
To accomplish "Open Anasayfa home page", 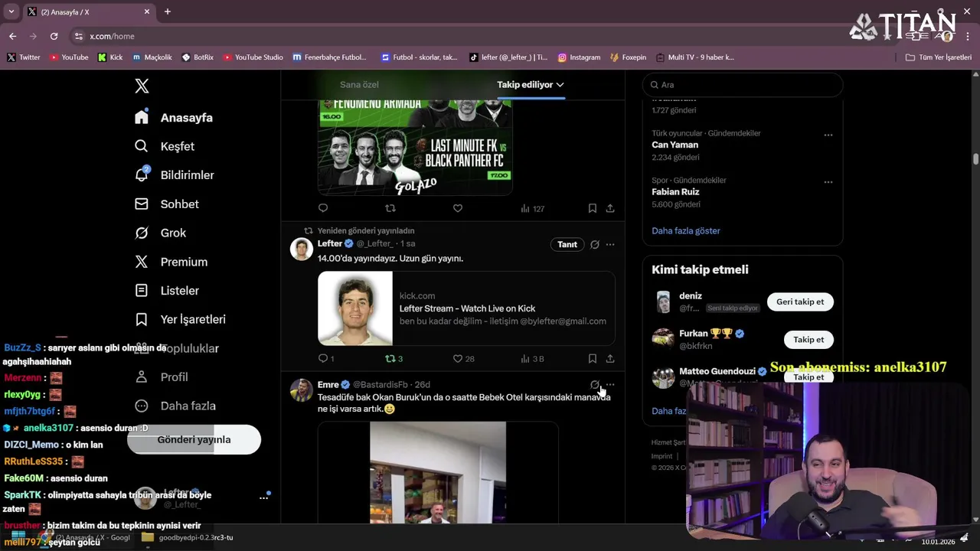I will [x=174, y=117].
